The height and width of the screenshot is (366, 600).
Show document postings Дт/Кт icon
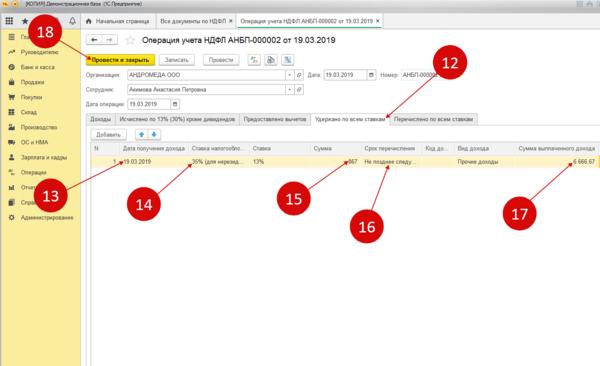click(254, 60)
